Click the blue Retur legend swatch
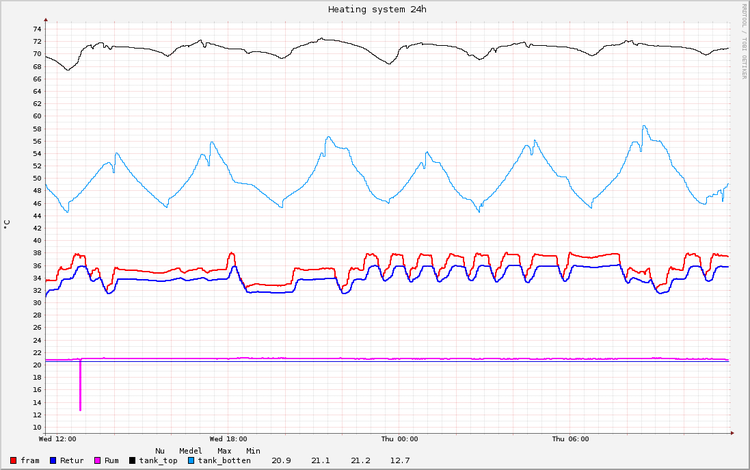This screenshot has width=750, height=470. (x=52, y=460)
